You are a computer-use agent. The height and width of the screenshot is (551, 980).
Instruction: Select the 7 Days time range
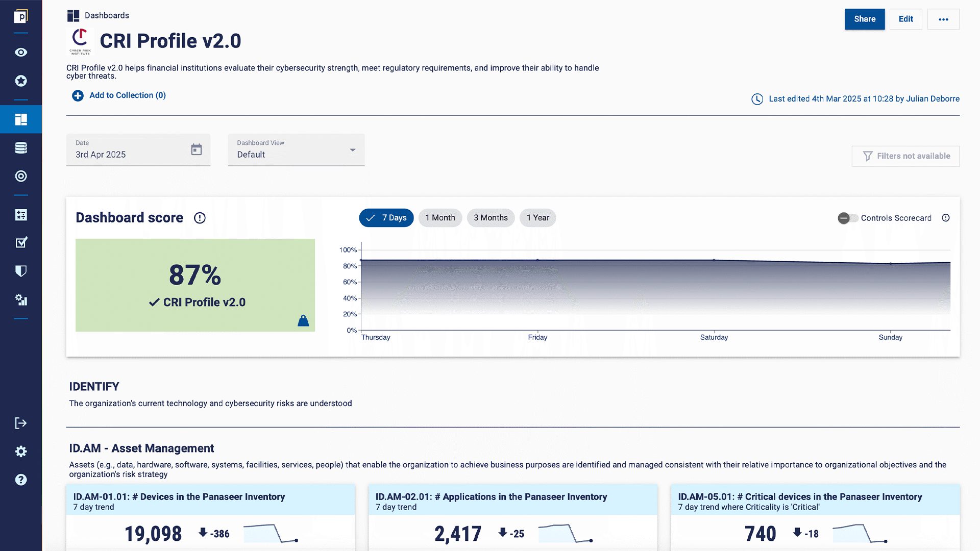(386, 218)
